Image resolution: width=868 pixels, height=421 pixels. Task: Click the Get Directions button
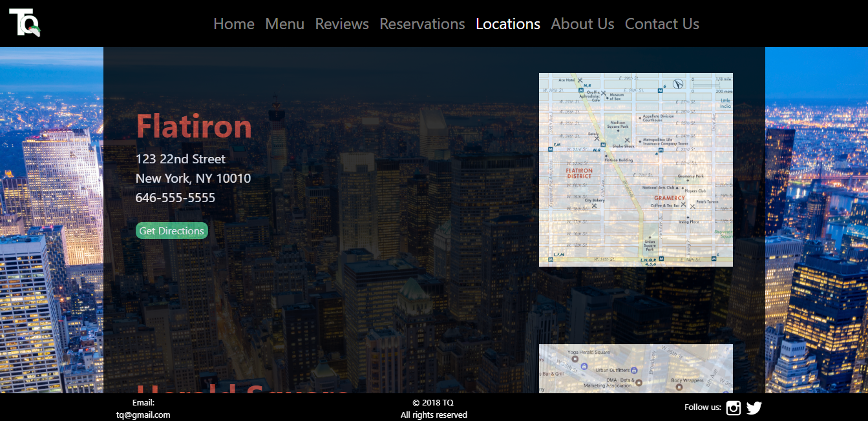171,230
